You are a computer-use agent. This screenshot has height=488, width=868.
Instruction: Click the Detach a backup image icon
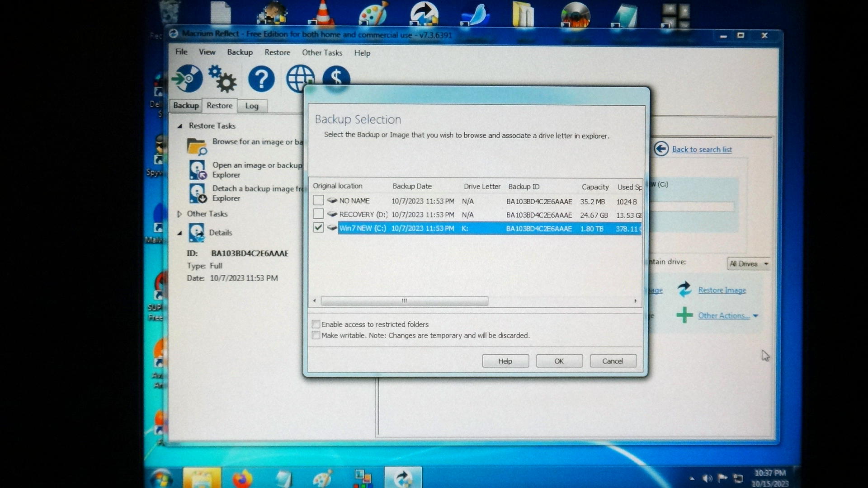click(198, 193)
